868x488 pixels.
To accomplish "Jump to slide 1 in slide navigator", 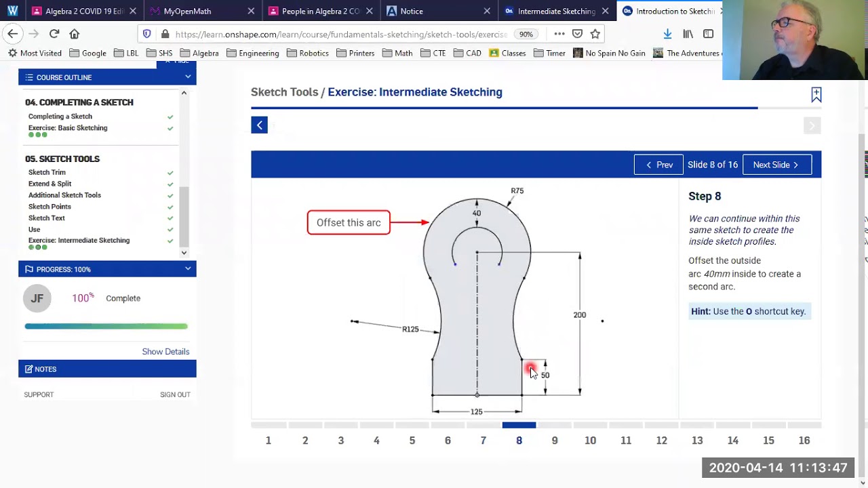I will click(x=269, y=440).
